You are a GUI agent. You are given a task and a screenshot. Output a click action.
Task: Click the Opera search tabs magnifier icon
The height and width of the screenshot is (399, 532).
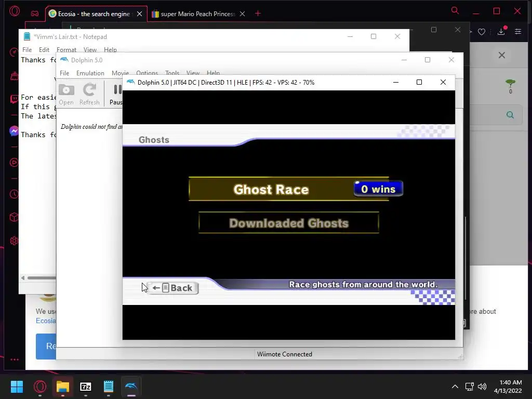point(455,10)
